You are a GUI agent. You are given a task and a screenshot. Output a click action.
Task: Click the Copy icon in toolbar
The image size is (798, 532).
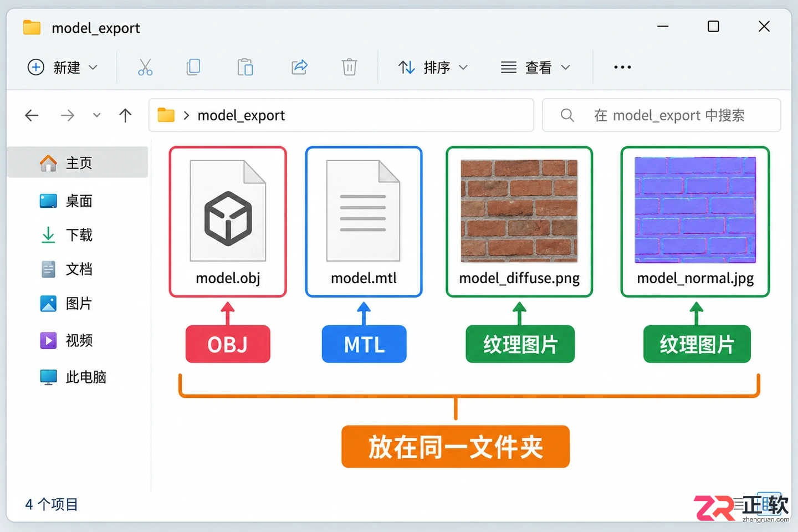point(193,68)
